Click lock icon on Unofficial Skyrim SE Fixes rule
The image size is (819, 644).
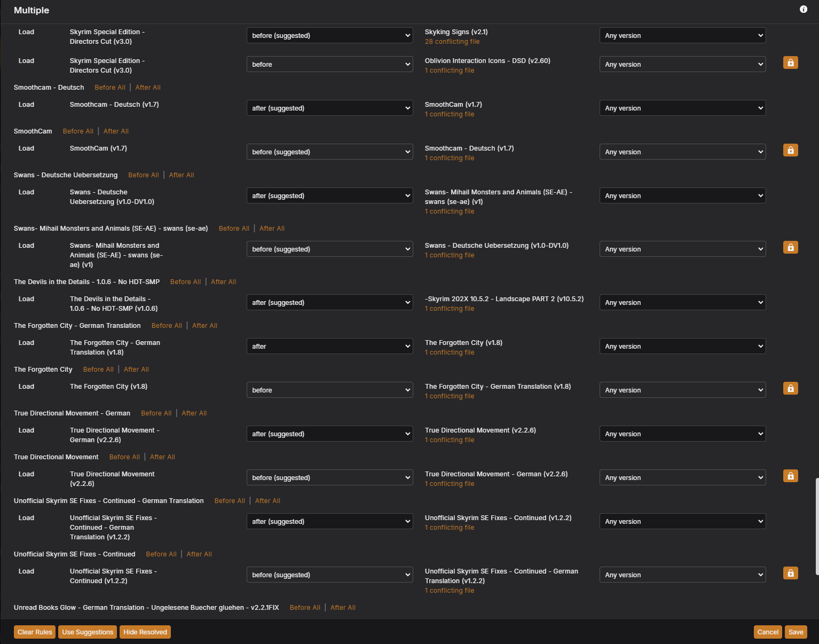790,574
